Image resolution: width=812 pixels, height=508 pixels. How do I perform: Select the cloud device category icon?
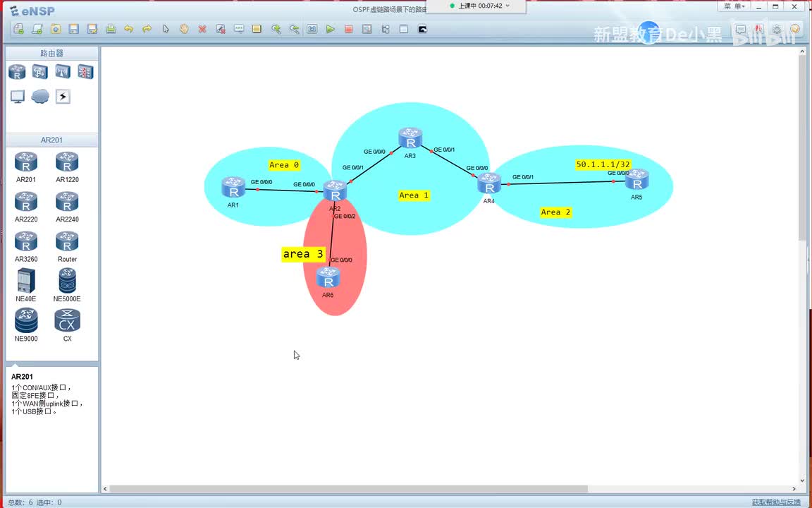click(x=40, y=97)
